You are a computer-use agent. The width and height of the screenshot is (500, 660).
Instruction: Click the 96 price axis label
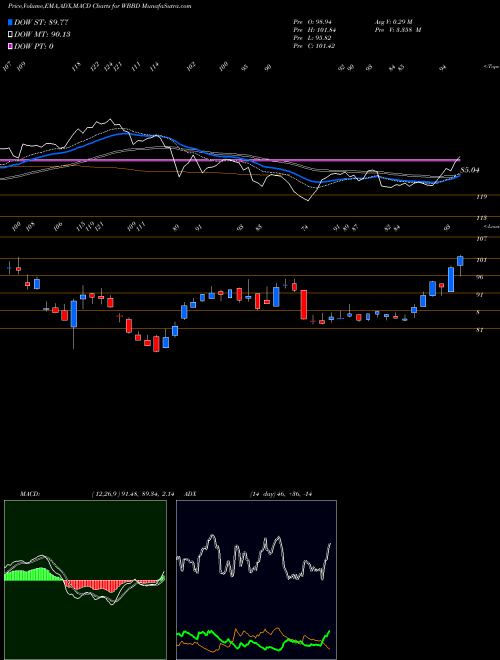point(480,277)
